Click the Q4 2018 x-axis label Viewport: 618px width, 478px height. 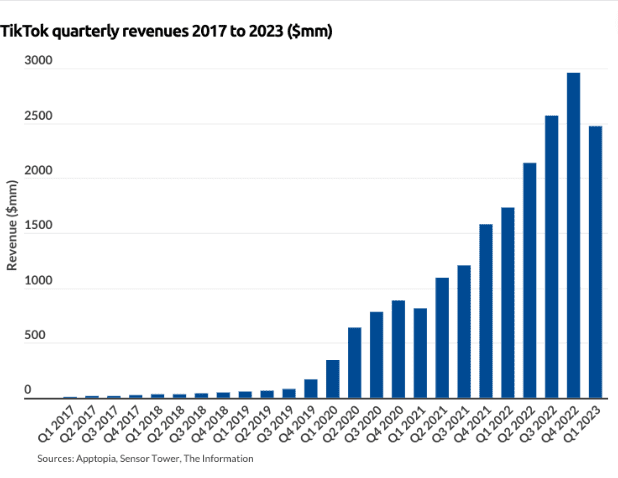pyautogui.click(x=210, y=424)
